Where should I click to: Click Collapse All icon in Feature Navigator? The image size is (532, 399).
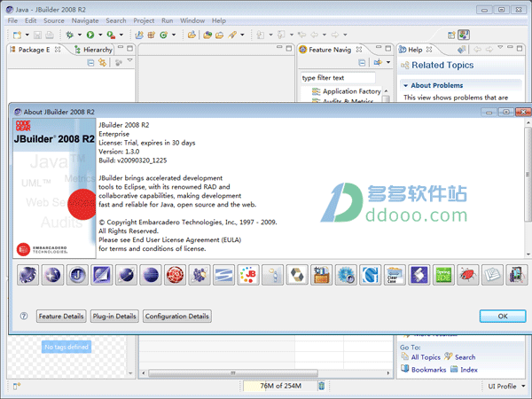point(362,62)
